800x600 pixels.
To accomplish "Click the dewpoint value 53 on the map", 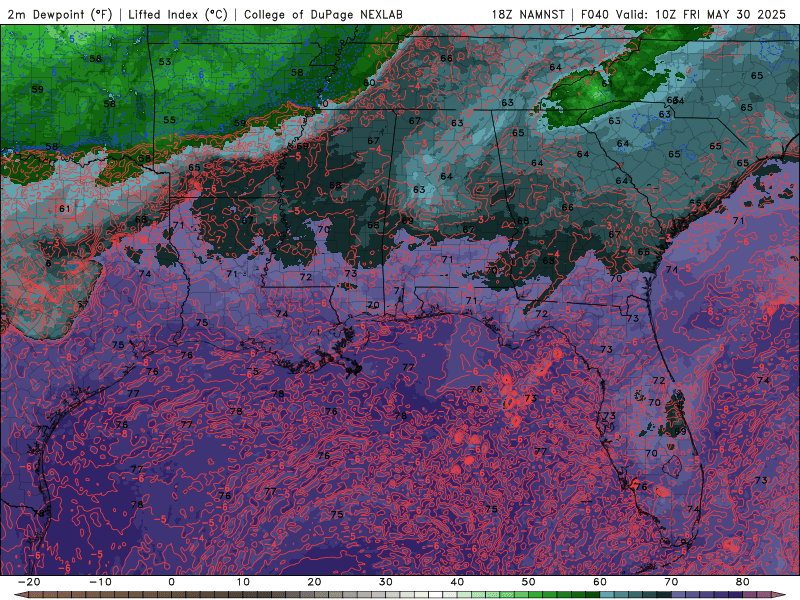I will [165, 62].
